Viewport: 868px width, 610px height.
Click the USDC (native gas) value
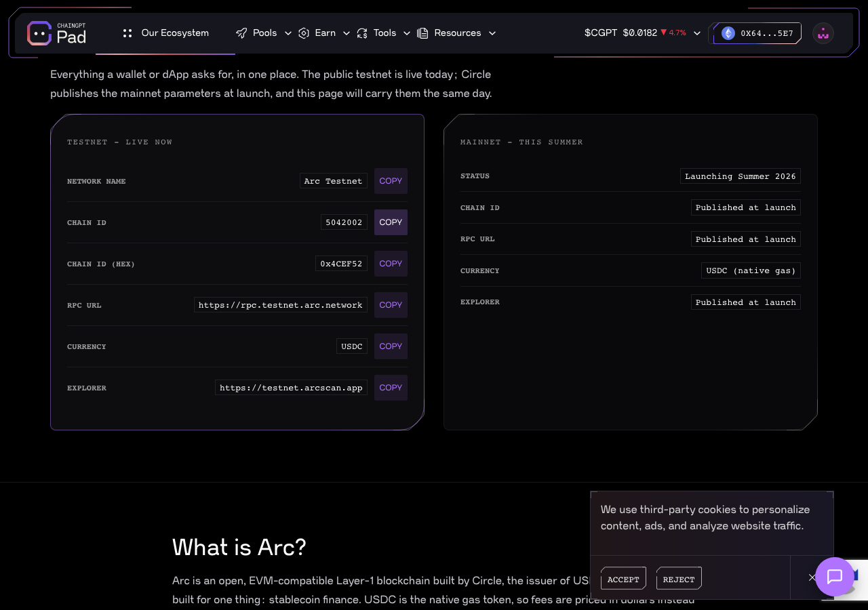(x=751, y=270)
